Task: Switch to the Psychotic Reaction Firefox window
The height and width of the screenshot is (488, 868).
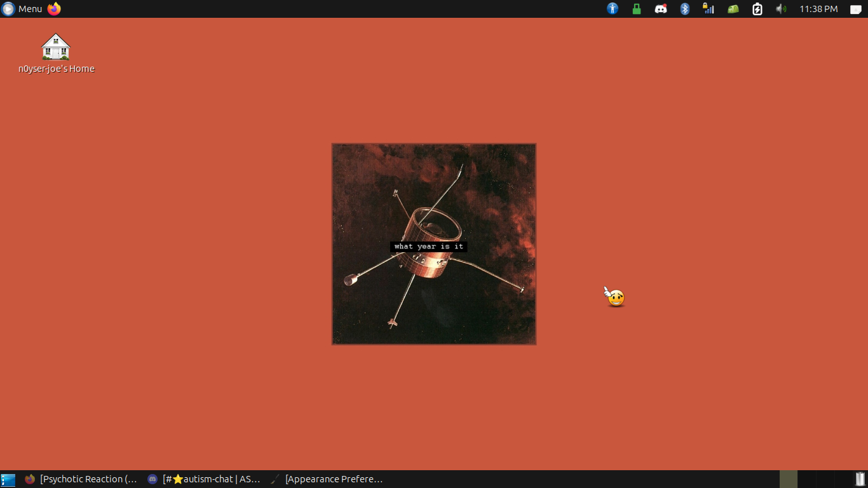Action: [81, 479]
